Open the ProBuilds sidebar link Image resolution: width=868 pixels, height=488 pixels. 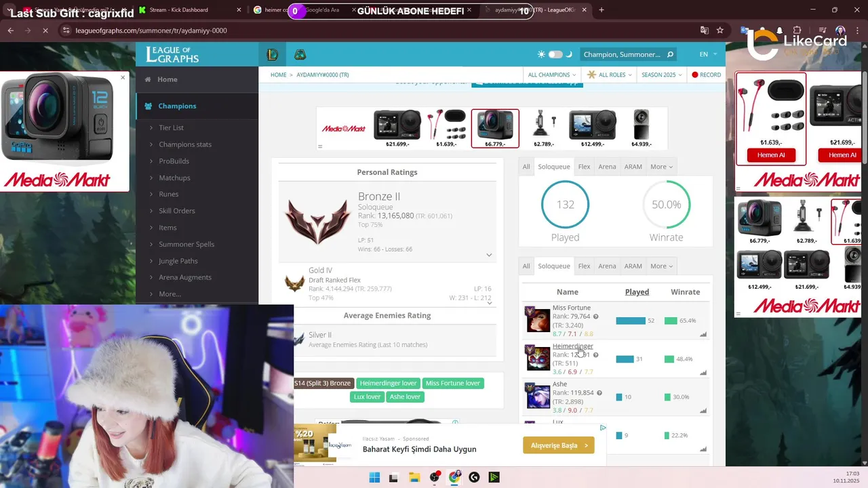click(174, 161)
